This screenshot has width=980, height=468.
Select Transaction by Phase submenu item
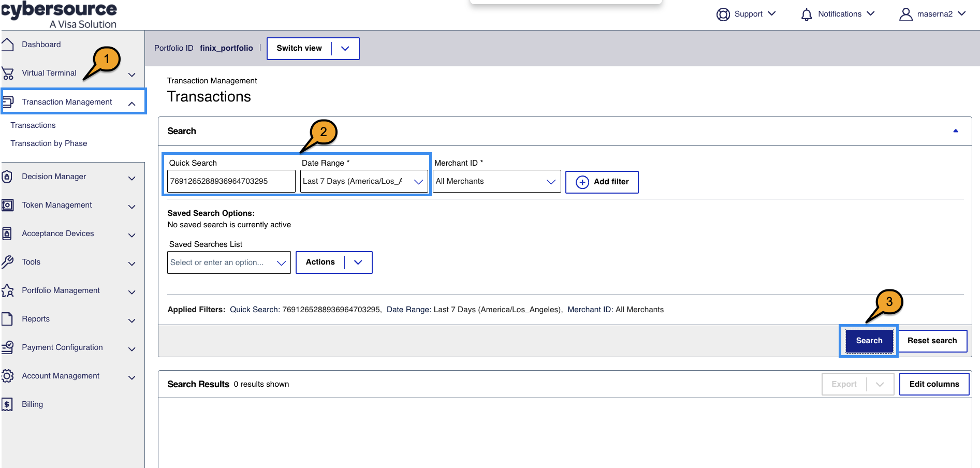pyautogui.click(x=49, y=143)
